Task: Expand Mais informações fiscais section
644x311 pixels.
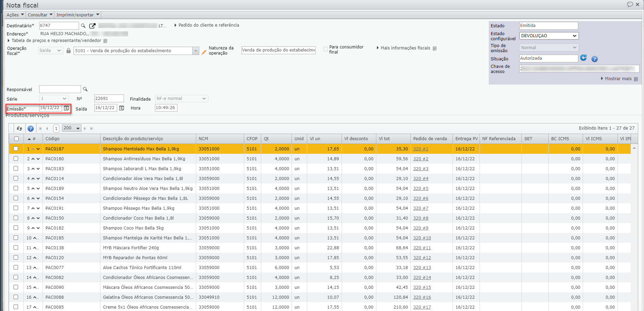Action: (405, 48)
